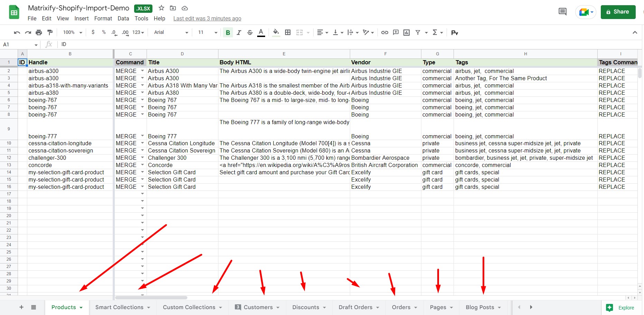
Task: Format as percent
Action: [x=104, y=32]
